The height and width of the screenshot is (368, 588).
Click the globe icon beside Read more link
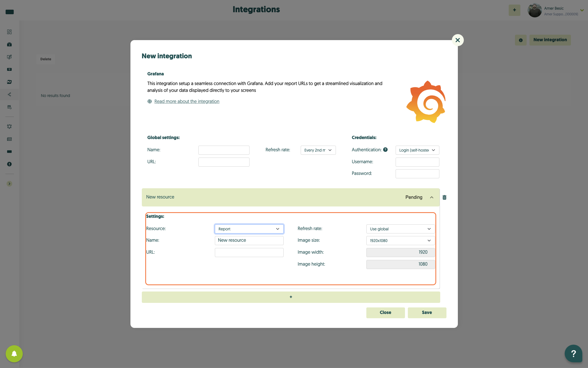coord(149,102)
